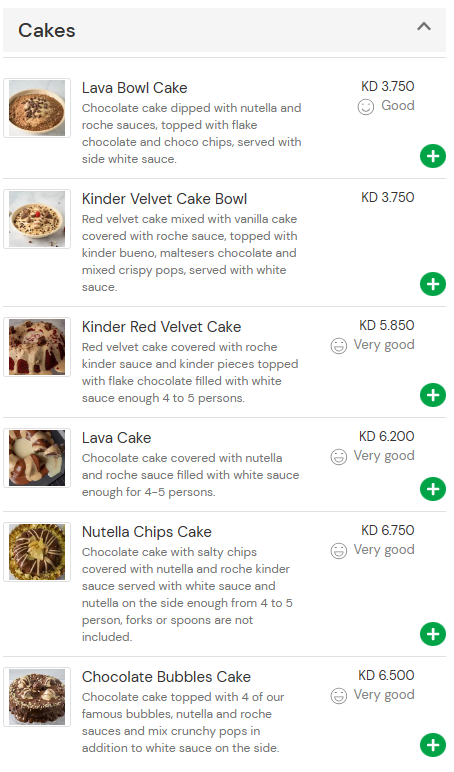Click the Cakes section header
Screen dimensions: 454x772
pos(225,30)
